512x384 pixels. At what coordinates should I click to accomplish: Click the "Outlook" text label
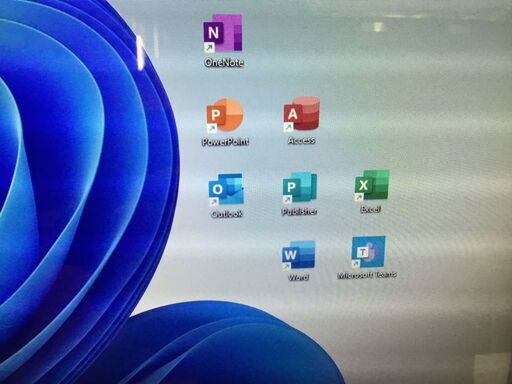click(227, 214)
